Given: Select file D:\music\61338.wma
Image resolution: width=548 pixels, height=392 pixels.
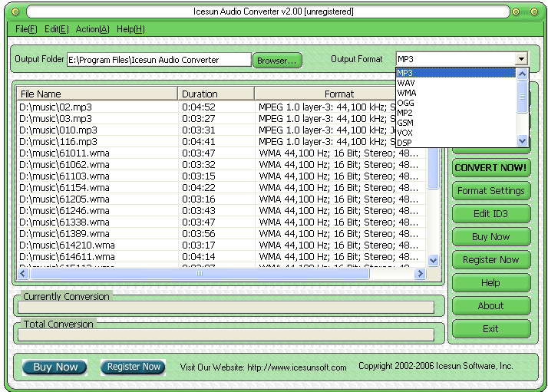Looking at the screenshot, I should (64, 222).
